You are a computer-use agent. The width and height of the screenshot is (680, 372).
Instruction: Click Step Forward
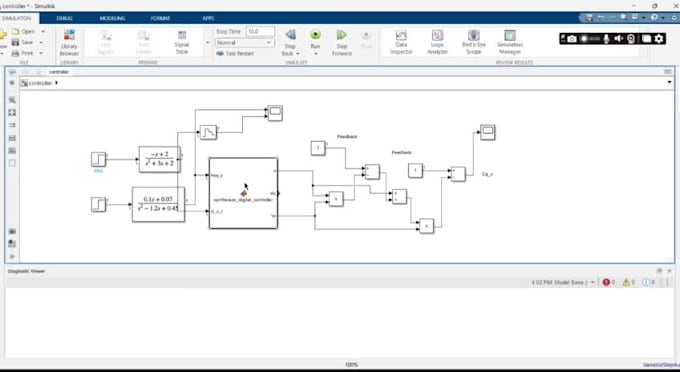click(x=342, y=42)
